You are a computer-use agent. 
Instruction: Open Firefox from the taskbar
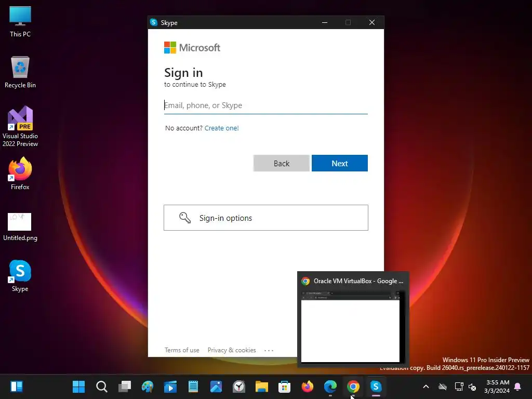pos(308,387)
